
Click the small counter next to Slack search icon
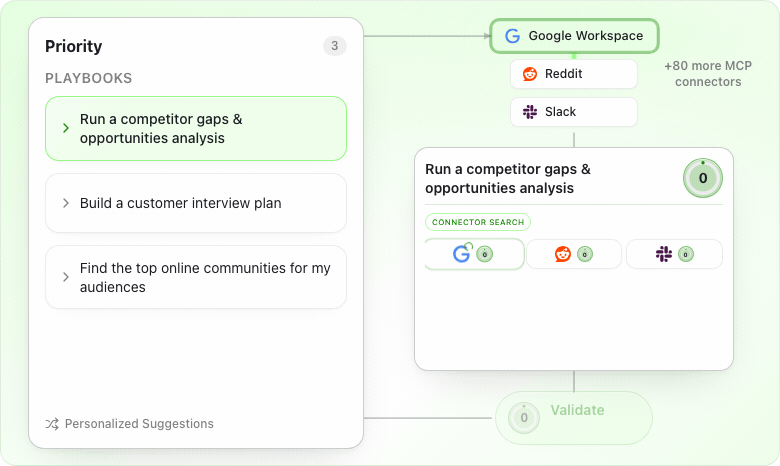point(685,254)
